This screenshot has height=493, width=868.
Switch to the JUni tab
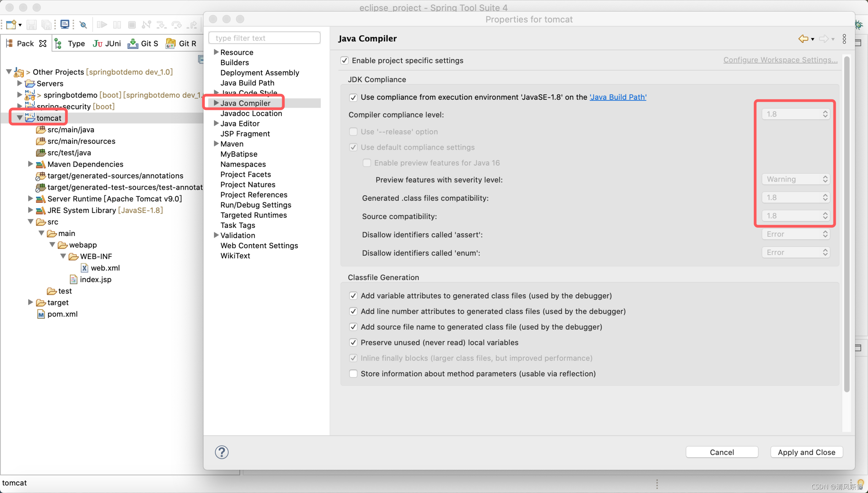pyautogui.click(x=107, y=43)
